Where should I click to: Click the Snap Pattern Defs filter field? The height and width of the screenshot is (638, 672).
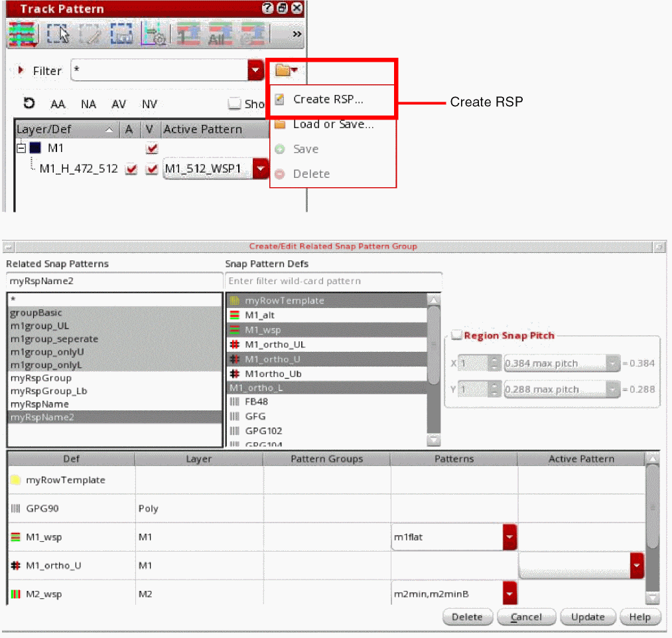pyautogui.click(x=333, y=281)
